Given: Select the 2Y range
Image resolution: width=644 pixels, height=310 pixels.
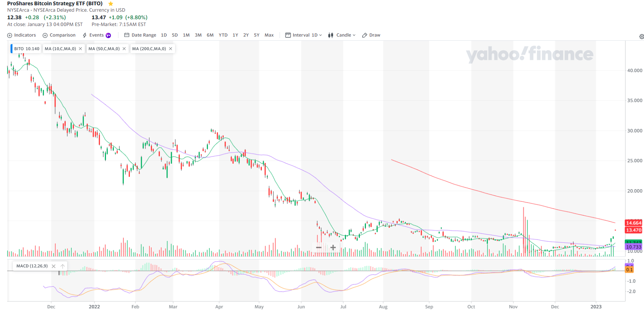Looking at the screenshot, I should pos(246,35).
